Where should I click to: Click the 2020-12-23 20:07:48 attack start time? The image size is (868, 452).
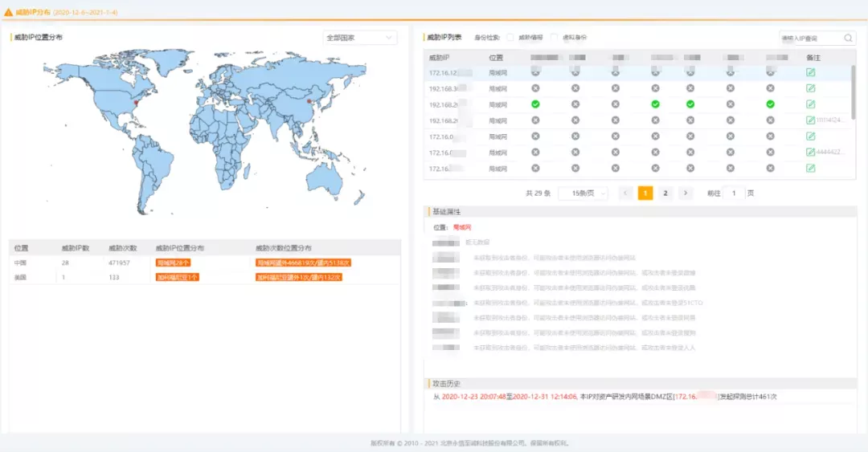point(474,397)
